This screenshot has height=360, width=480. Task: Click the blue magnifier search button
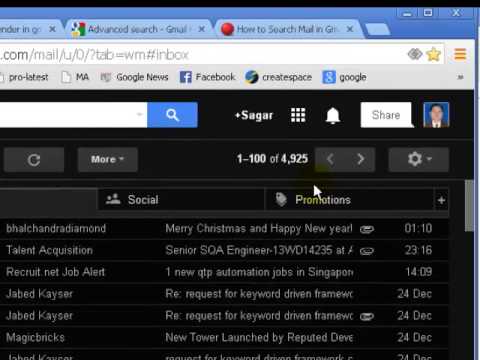[172, 115]
